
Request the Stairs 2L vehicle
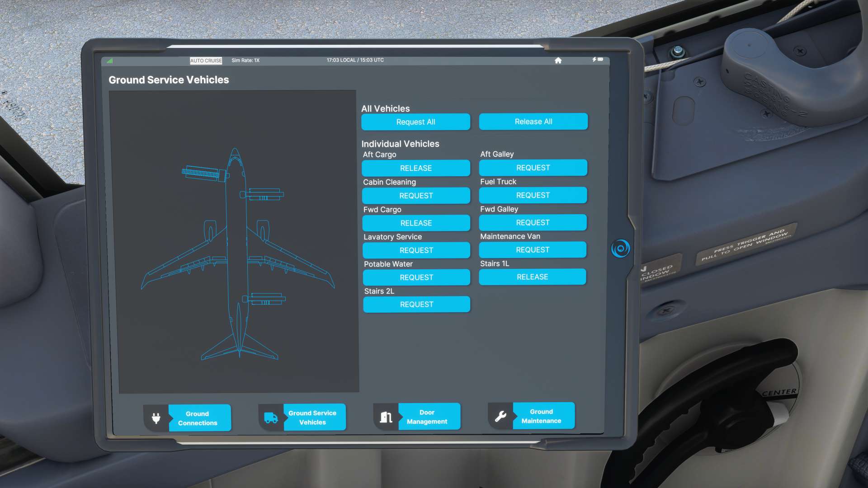[416, 304]
